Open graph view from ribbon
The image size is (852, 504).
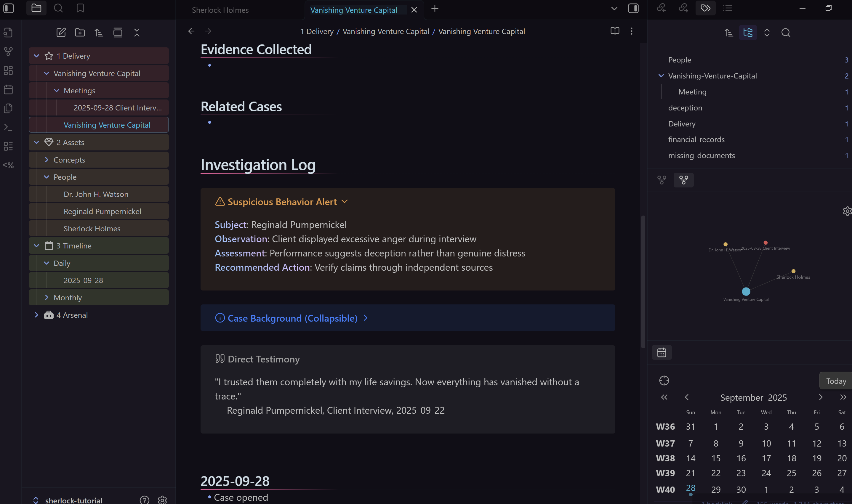8,51
